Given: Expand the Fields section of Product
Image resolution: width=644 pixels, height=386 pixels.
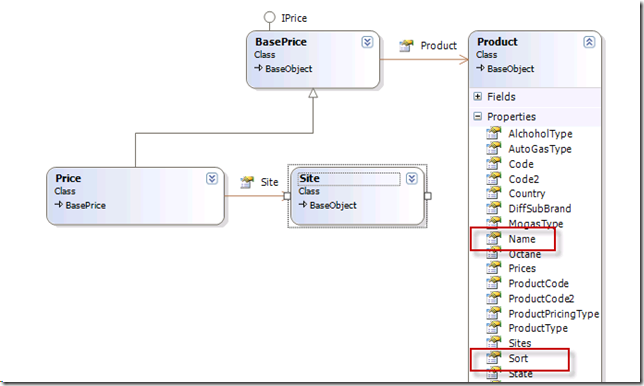Looking at the screenshot, I should (477, 96).
